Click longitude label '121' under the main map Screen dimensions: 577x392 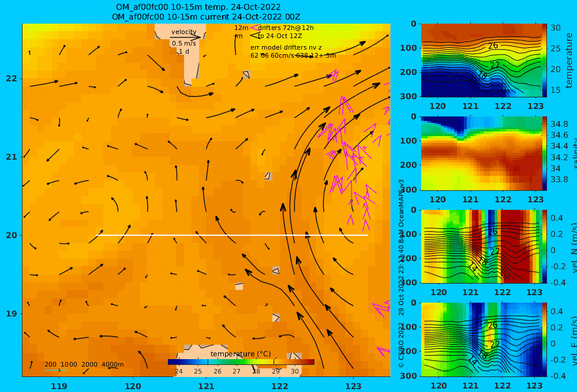207,386
